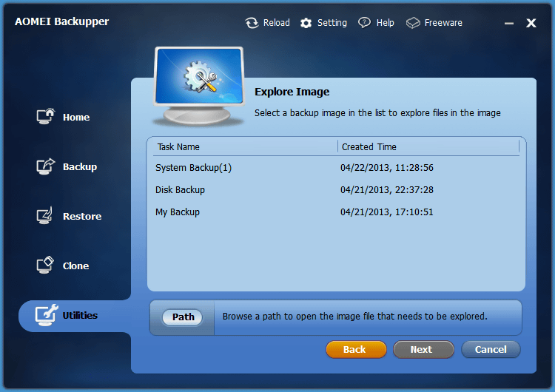Minimize the AOMEI Backupper window
This screenshot has height=392, width=555.
[x=509, y=24]
